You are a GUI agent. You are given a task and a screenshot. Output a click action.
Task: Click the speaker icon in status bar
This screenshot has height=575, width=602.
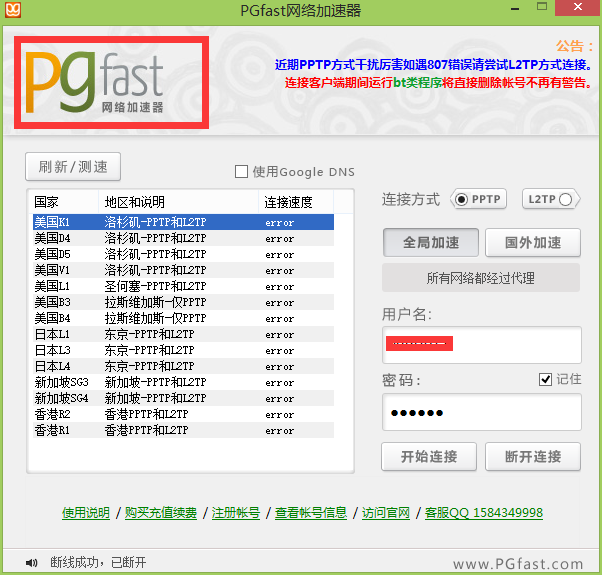[x=31, y=563]
